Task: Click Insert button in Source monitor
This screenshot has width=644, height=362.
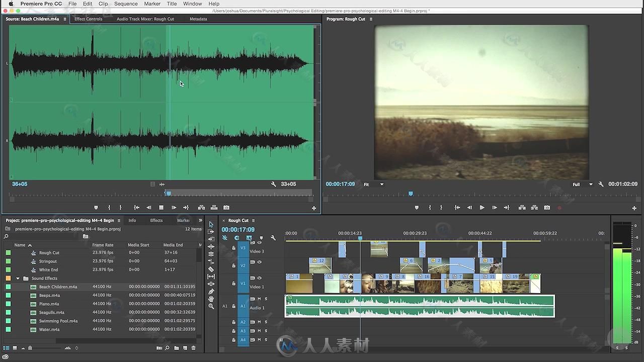Action: click(x=201, y=208)
